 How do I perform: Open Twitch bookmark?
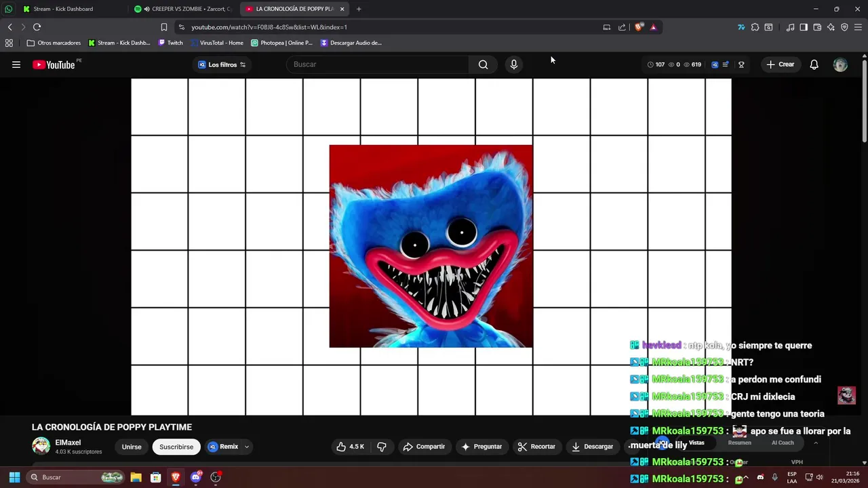170,43
